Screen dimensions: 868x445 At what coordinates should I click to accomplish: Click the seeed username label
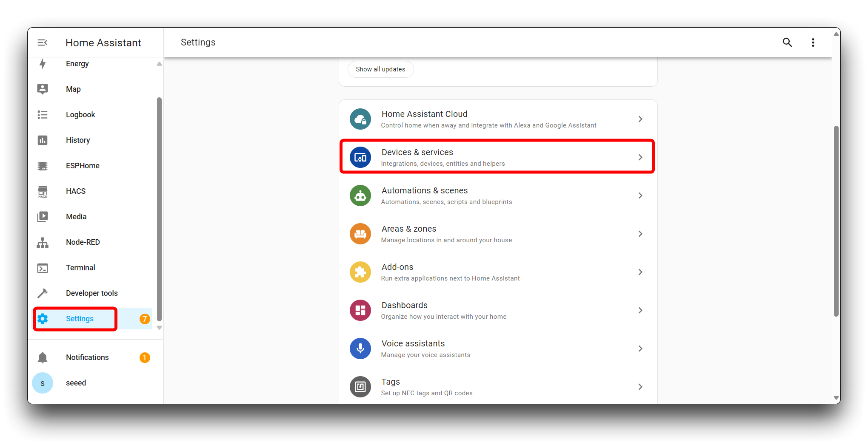76,383
